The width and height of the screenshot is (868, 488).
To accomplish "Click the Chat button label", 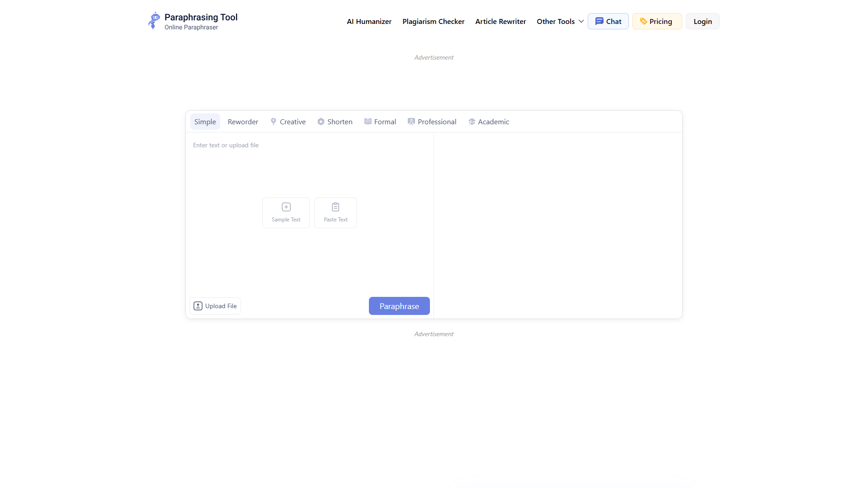I will (x=613, y=21).
